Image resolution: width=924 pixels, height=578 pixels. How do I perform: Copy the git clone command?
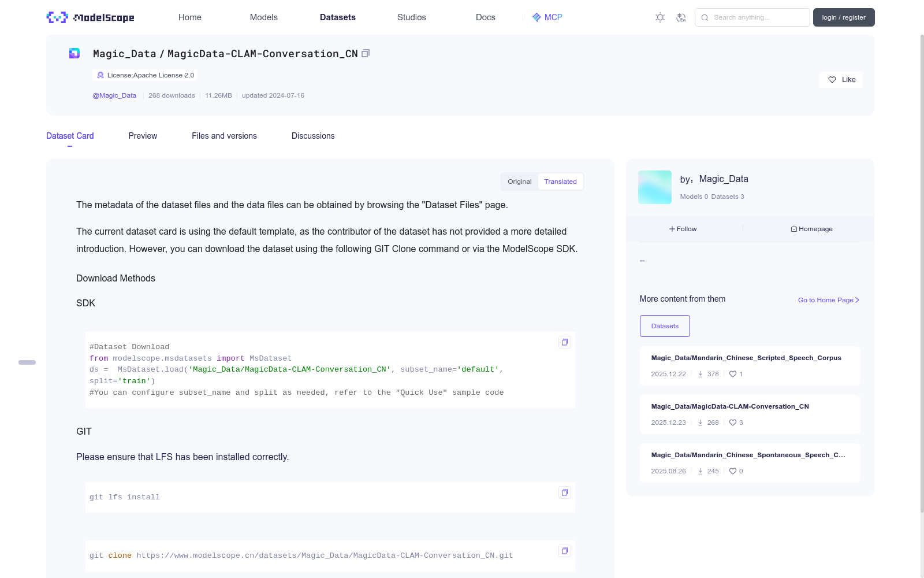565,551
